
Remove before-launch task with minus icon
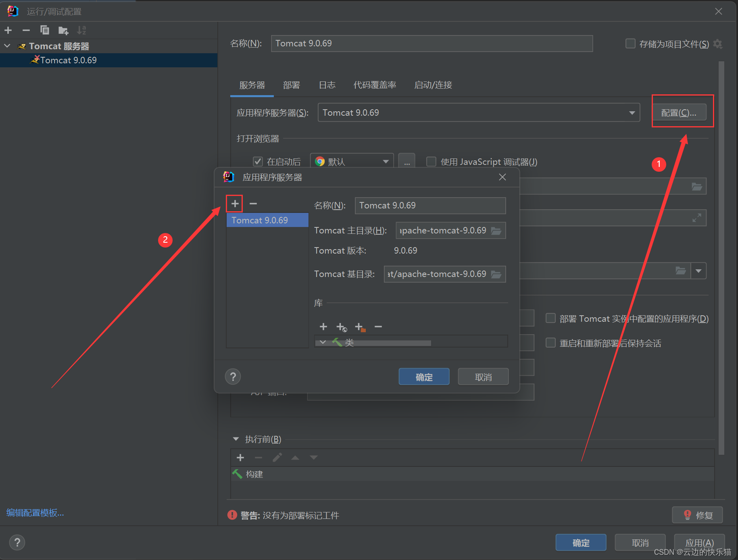[259, 458]
